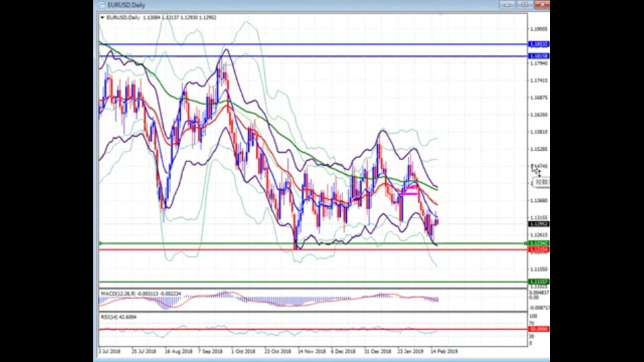
Task: Click the OHLC text after EURUSD,Daily
Action: click(x=180, y=17)
